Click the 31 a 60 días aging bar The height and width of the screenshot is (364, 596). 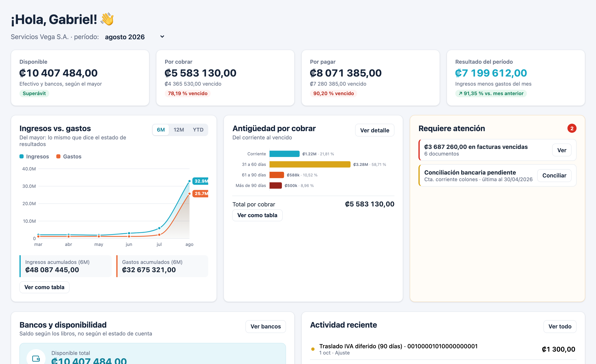click(310, 164)
